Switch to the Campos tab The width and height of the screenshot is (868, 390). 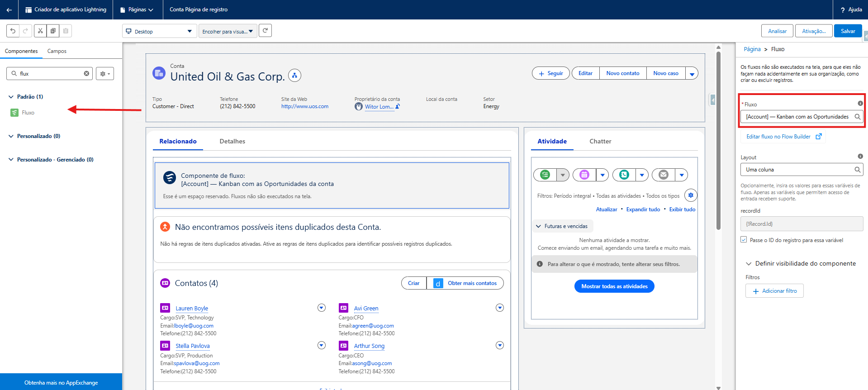[57, 51]
